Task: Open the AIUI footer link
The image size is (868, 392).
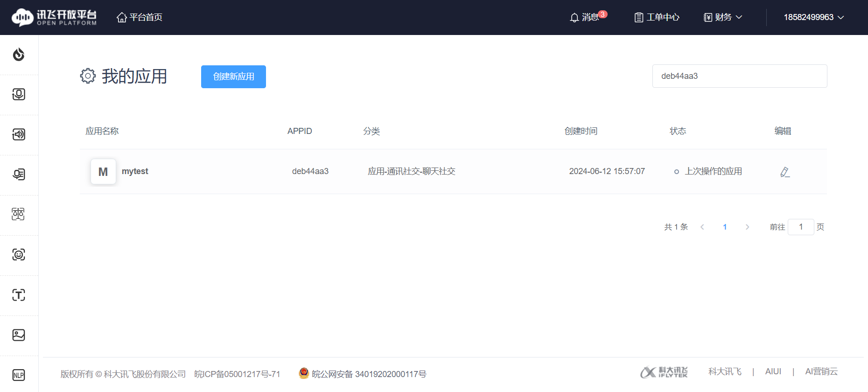Action: (773, 371)
